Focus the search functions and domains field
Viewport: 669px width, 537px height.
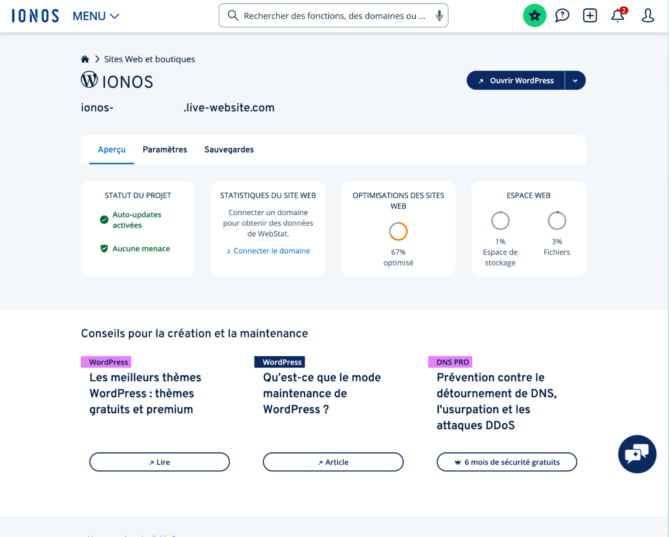click(x=333, y=16)
